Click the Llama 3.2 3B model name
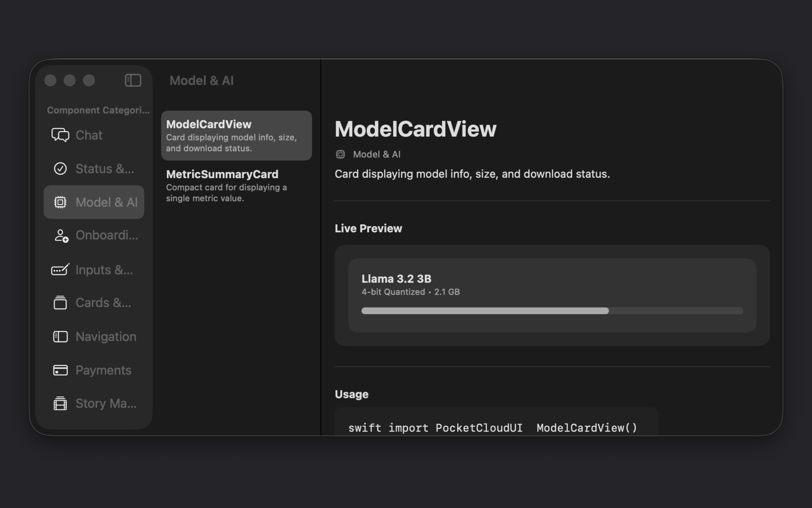Viewport: 812px width, 508px height. point(396,279)
